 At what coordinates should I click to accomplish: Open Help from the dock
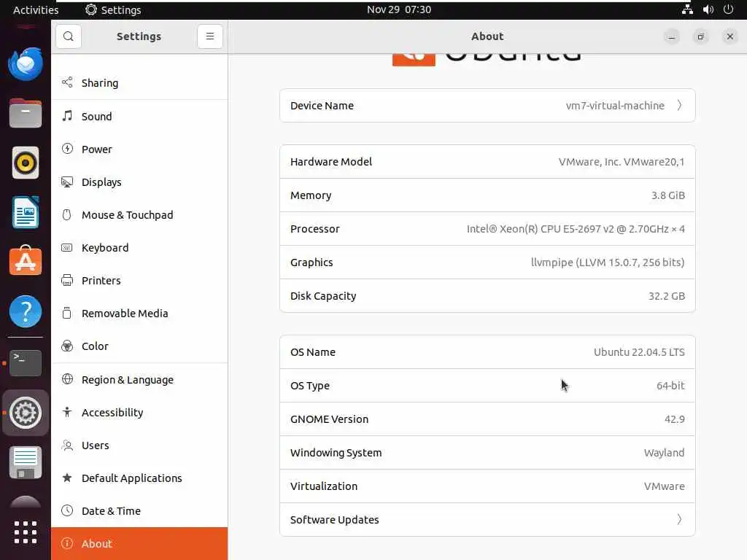[26, 311]
